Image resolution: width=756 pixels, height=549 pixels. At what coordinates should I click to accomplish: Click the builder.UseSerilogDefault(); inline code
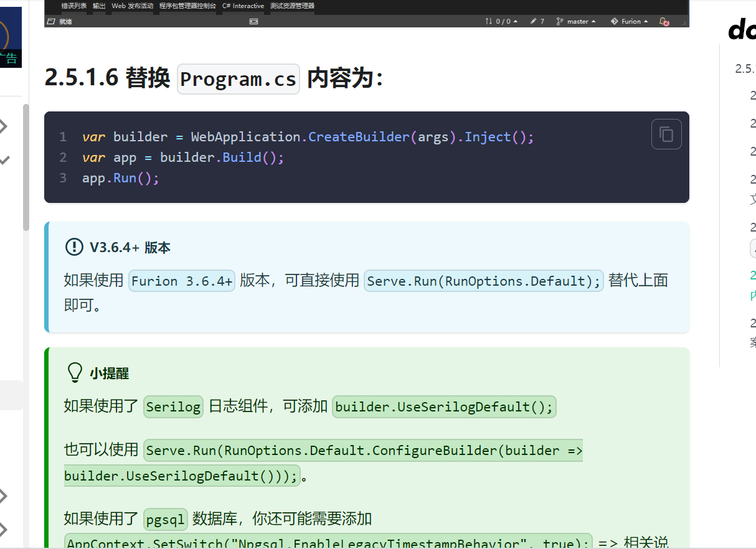point(444,407)
